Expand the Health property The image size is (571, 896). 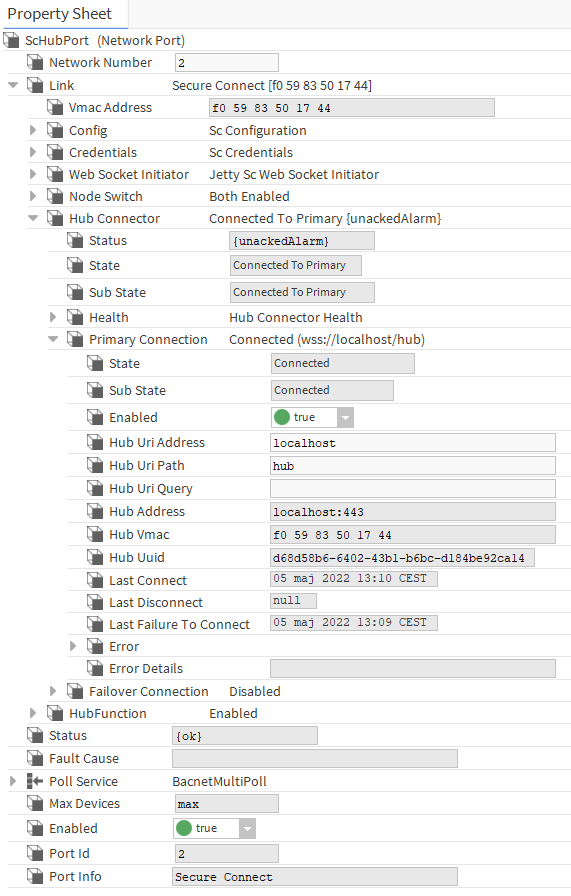[53, 317]
